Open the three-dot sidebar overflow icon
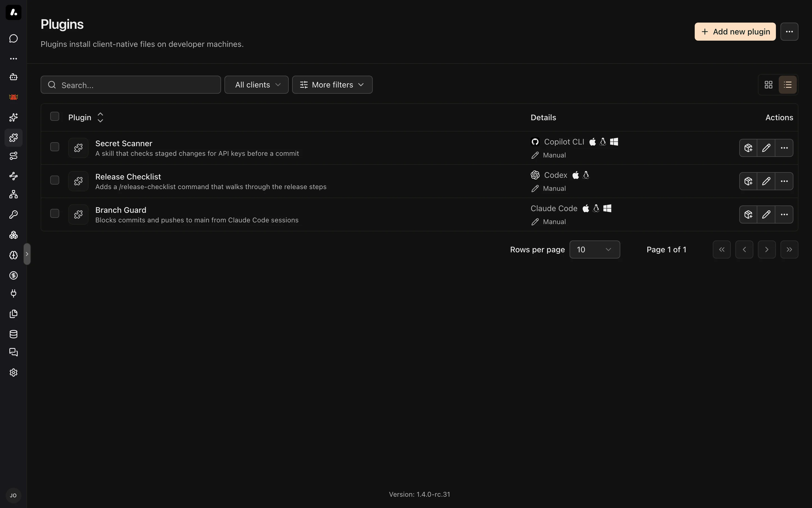Image resolution: width=812 pixels, height=508 pixels. [x=14, y=58]
